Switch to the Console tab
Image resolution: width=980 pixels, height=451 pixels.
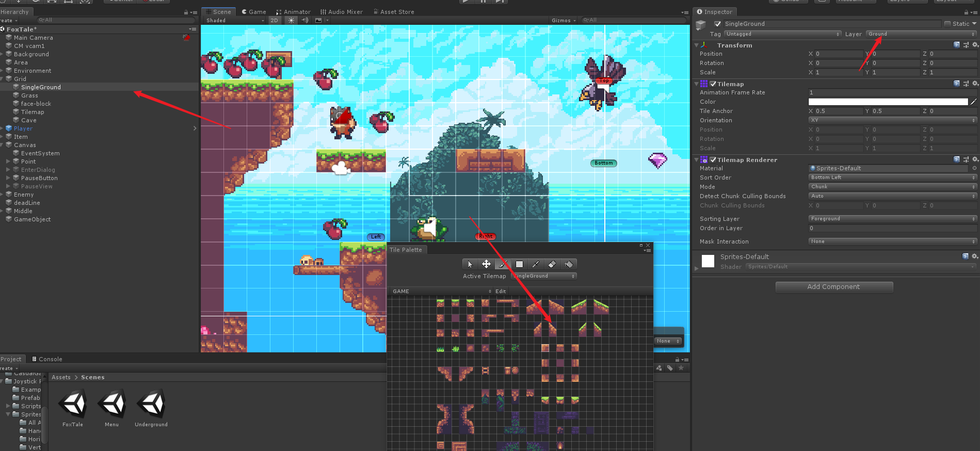pos(47,359)
